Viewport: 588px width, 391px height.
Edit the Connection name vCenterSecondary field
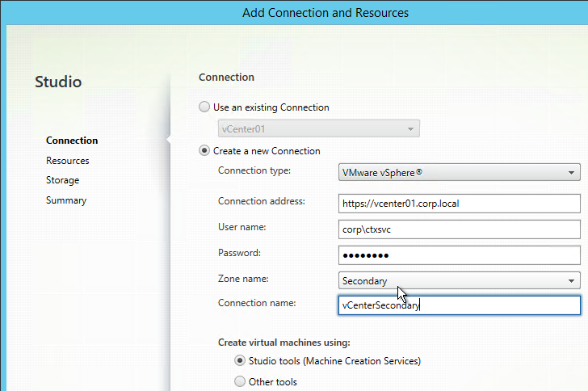[458, 305]
